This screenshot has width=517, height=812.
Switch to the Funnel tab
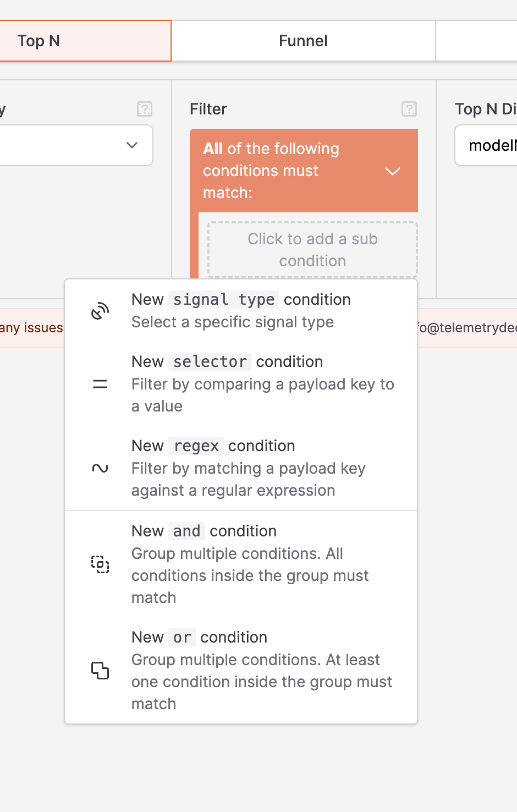click(x=303, y=40)
